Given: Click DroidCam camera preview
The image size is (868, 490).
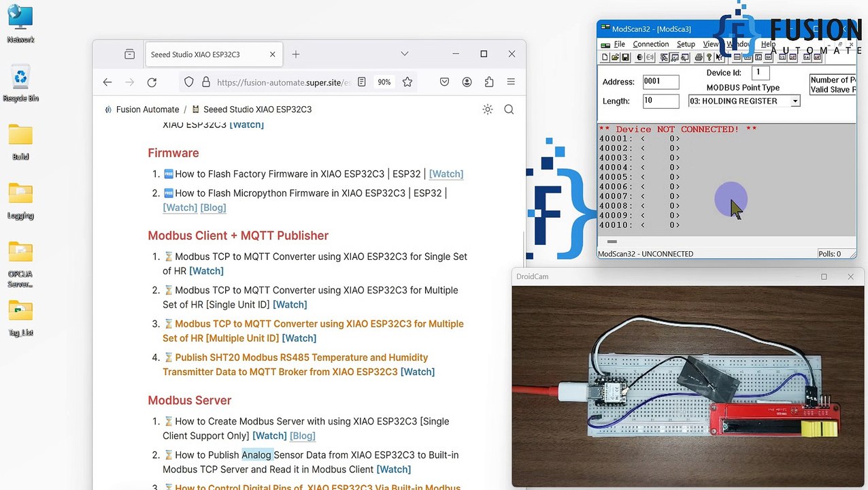Looking at the screenshot, I should pos(688,386).
